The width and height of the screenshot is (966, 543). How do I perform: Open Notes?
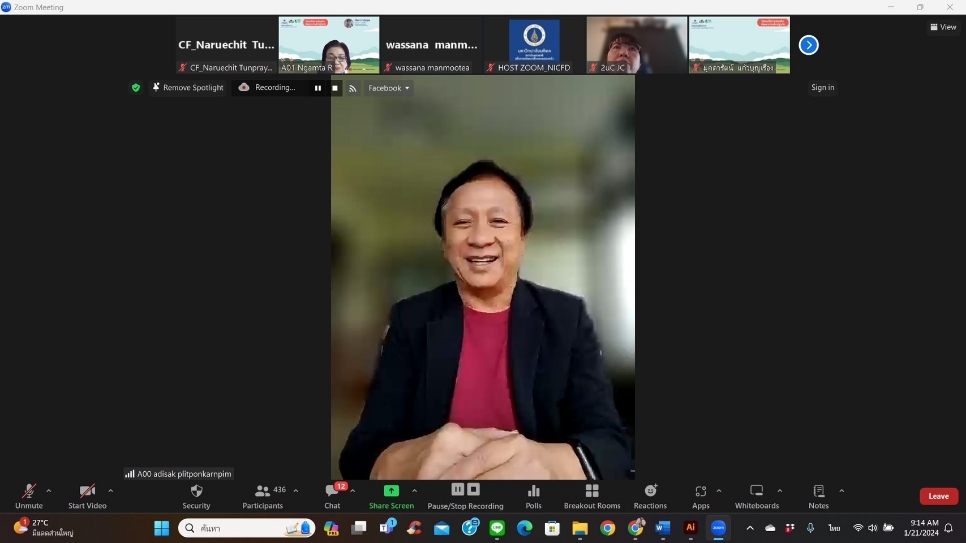[818, 496]
